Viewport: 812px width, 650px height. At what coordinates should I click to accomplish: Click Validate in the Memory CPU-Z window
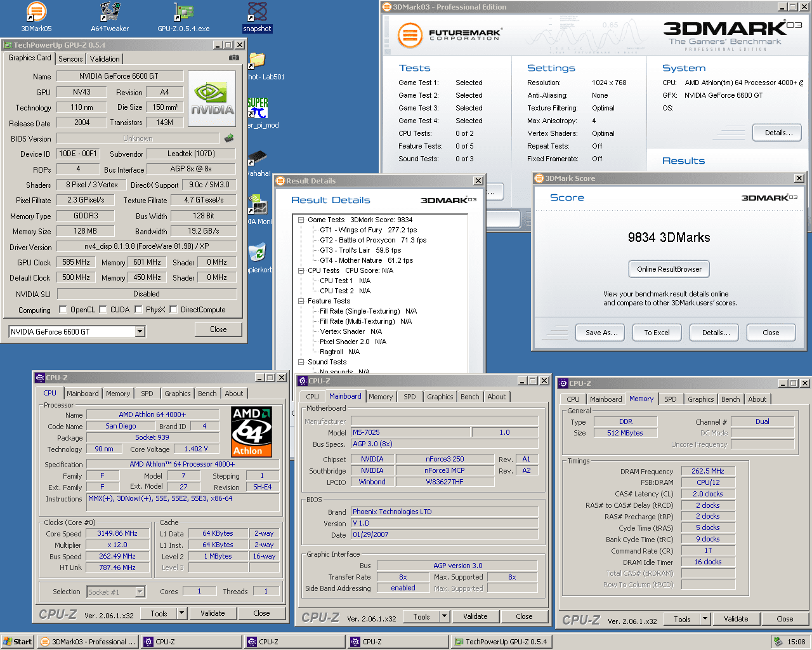[736, 619]
